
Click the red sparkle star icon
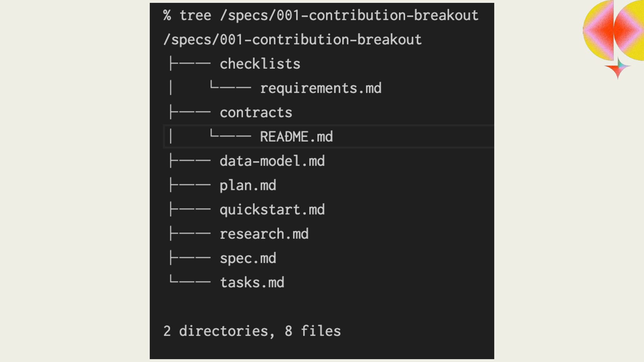[x=618, y=68]
